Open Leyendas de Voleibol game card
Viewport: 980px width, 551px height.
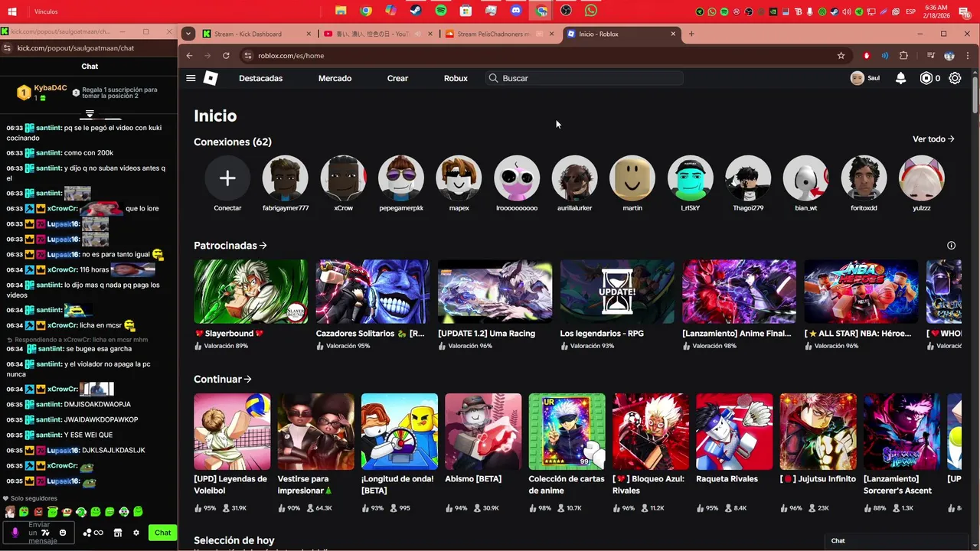[232, 432]
